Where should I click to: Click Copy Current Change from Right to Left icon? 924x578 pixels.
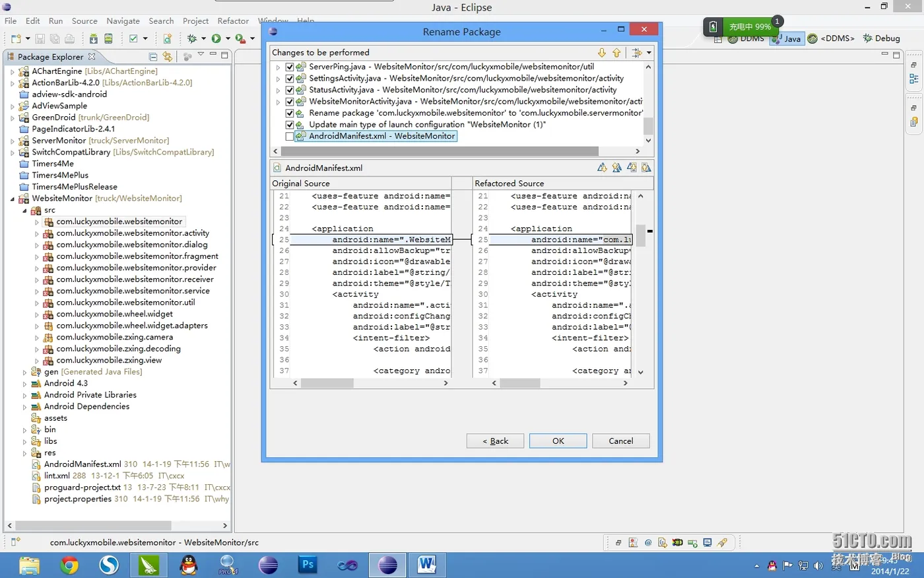coord(632,168)
